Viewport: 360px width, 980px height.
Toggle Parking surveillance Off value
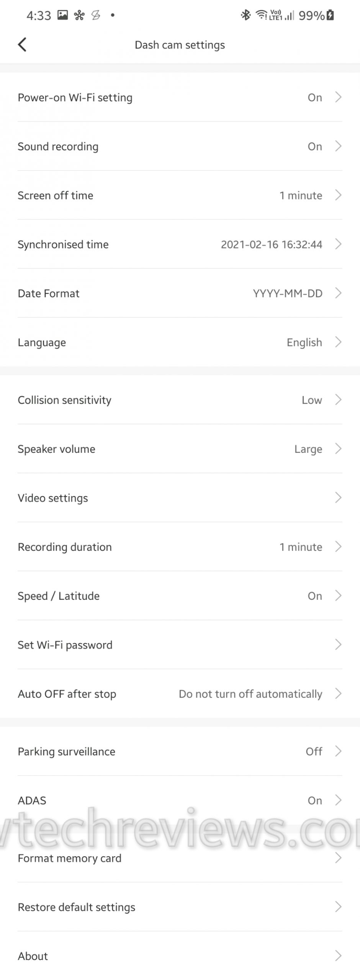(314, 751)
